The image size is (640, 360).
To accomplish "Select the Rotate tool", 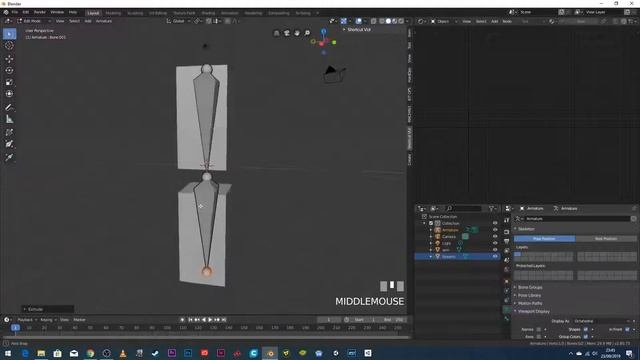I will point(9,70).
